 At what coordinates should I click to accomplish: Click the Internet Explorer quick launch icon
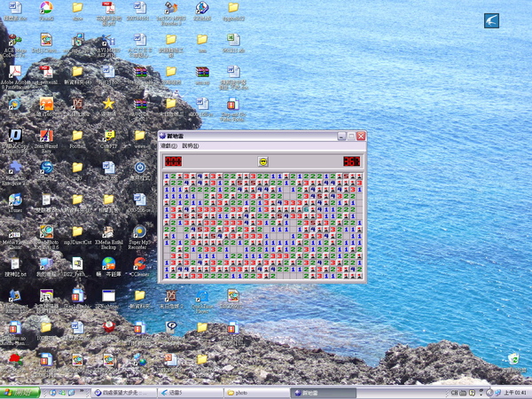52,393
